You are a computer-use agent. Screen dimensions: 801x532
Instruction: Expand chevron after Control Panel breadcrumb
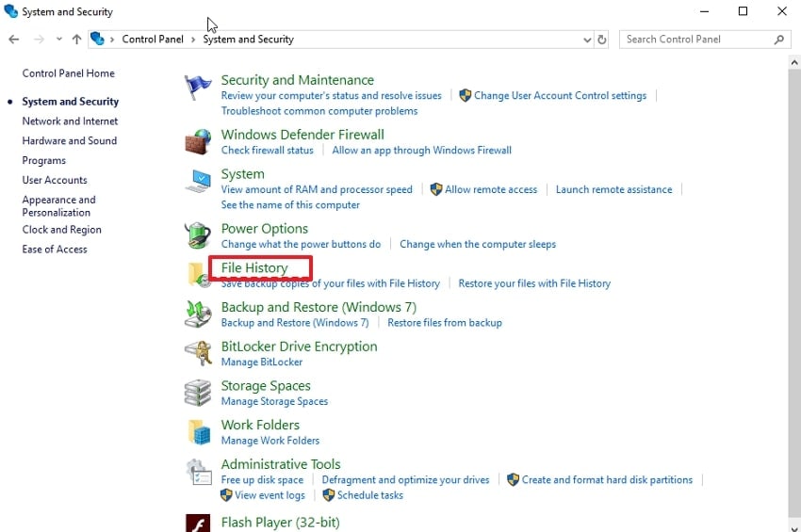click(193, 40)
